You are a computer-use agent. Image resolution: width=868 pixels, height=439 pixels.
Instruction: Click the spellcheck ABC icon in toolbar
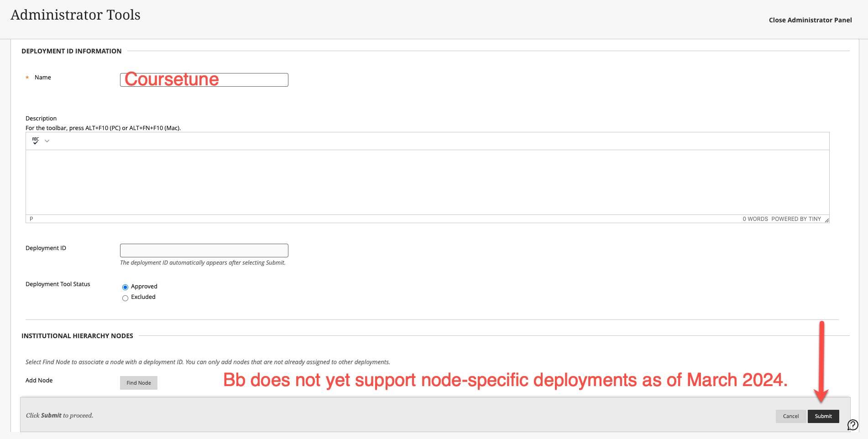point(36,141)
